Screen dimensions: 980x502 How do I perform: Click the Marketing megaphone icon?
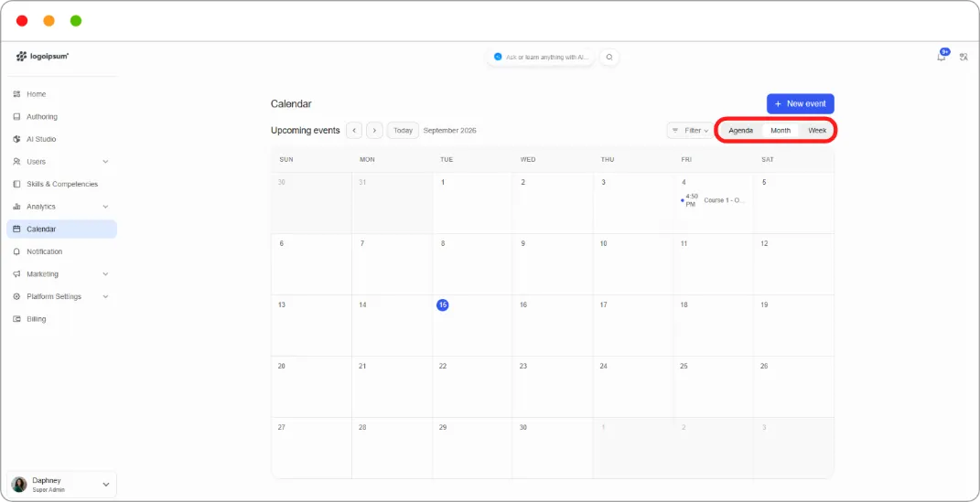pos(16,274)
